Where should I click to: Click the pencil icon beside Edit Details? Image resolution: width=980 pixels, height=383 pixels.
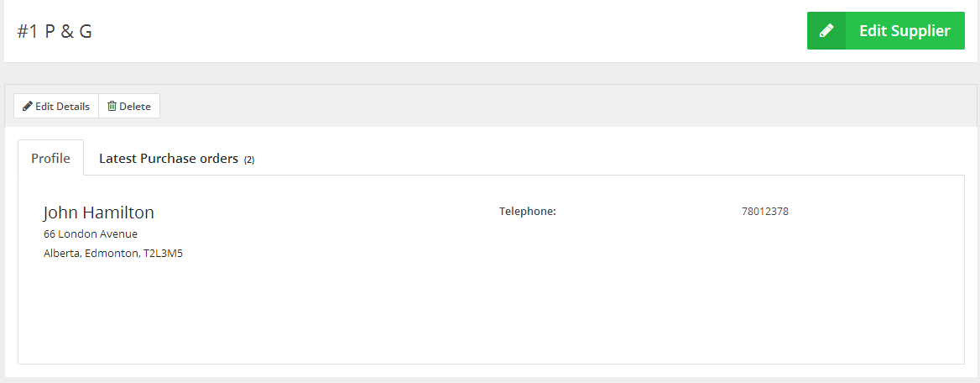point(28,107)
